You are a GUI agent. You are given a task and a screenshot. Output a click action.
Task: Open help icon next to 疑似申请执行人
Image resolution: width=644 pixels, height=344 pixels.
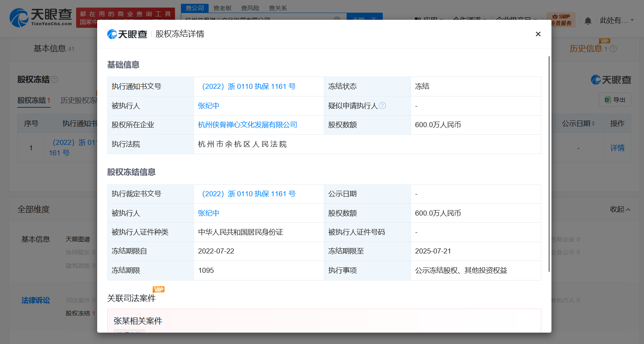tap(382, 106)
